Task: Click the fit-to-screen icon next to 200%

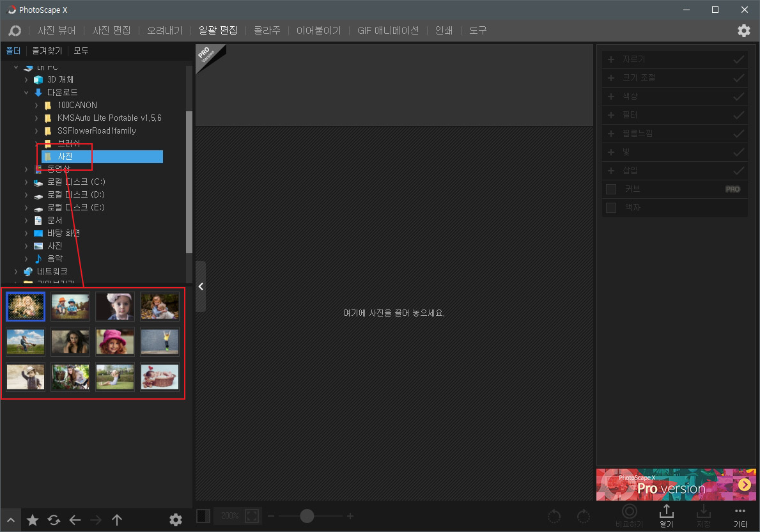Action: pos(252,515)
